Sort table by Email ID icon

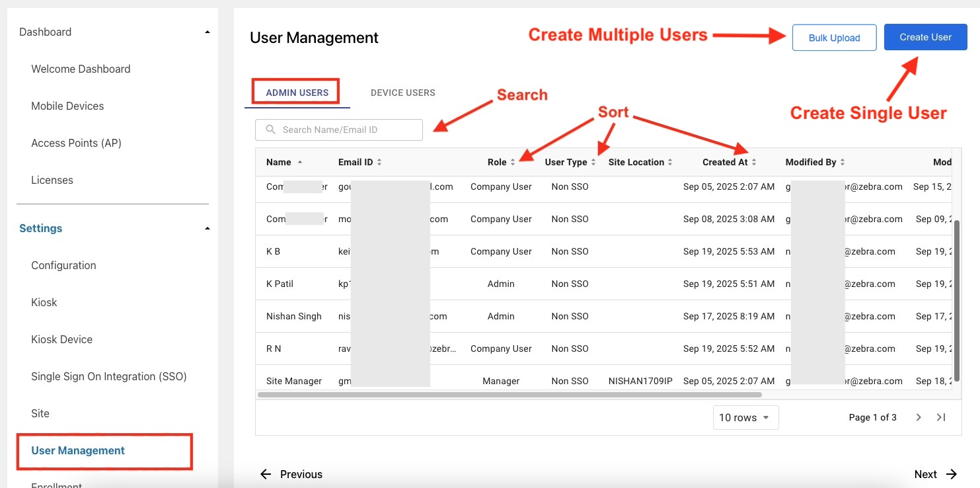tap(379, 162)
